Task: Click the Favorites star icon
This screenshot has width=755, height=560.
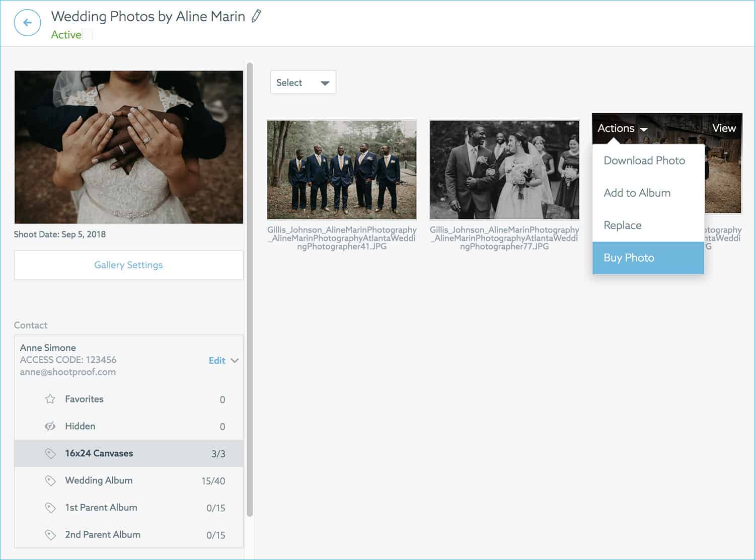Action: point(50,399)
